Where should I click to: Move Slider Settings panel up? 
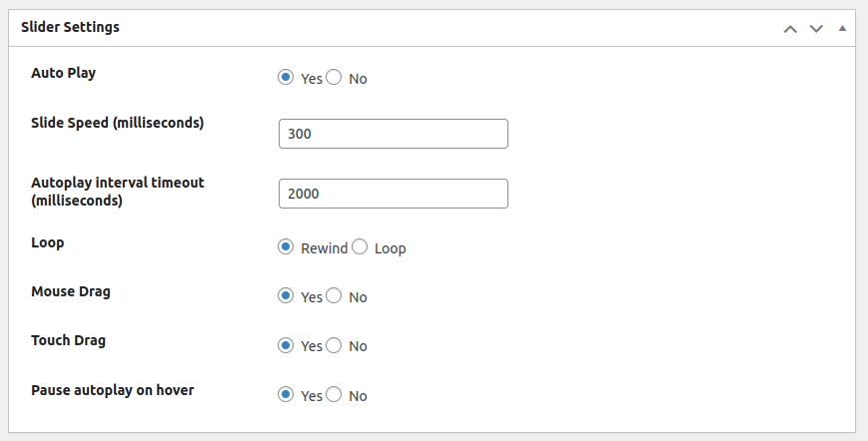790,28
